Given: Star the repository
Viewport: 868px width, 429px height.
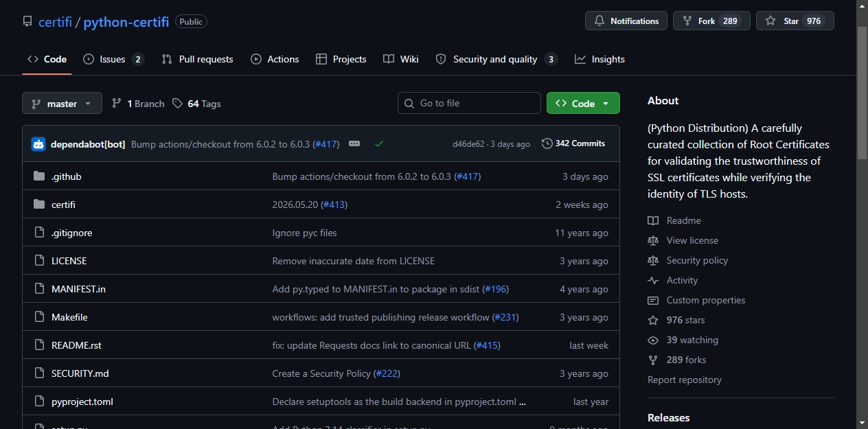Looking at the screenshot, I should point(795,21).
